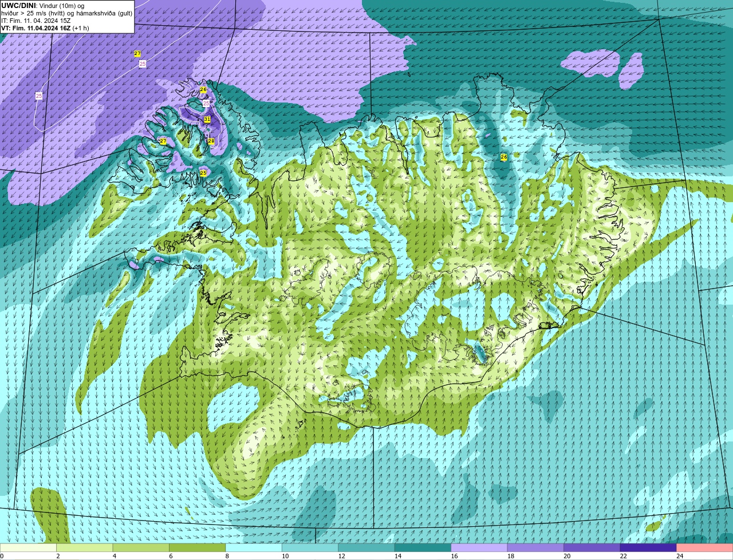Click the yellow 28 max gust marker

211,141
